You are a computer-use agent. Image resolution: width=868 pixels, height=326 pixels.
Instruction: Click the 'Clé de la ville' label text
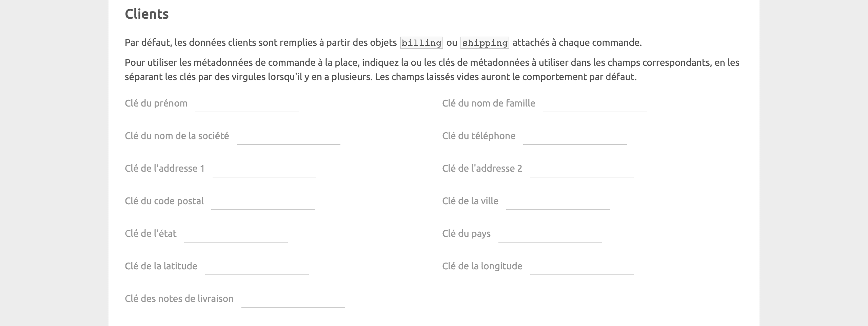tap(470, 201)
